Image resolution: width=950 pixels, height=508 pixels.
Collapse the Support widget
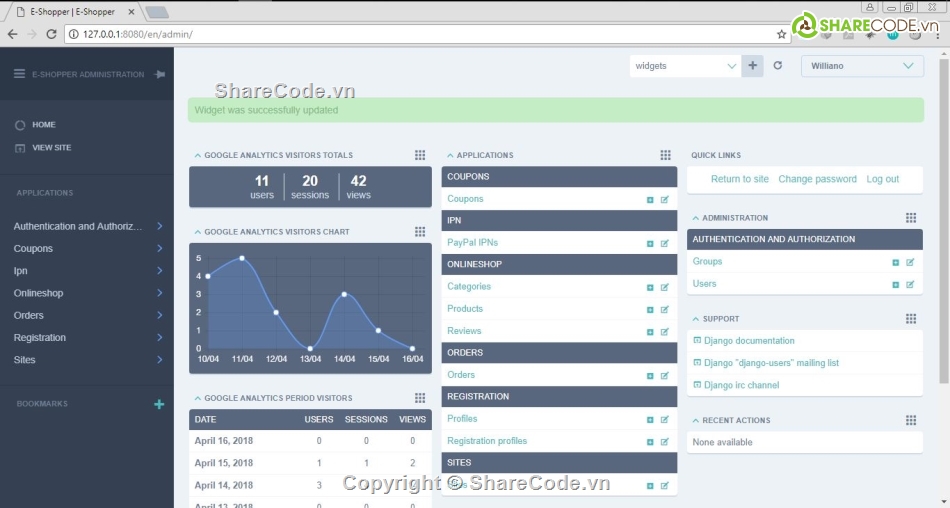coord(696,319)
